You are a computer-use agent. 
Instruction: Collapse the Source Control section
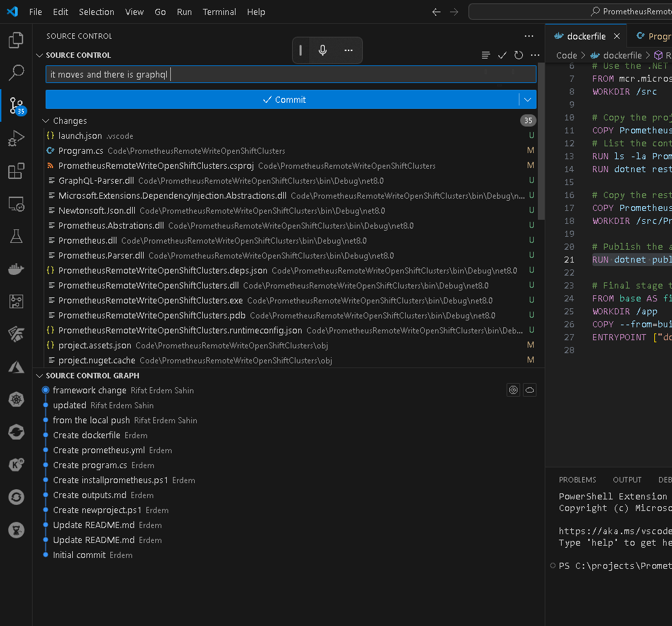click(x=39, y=55)
